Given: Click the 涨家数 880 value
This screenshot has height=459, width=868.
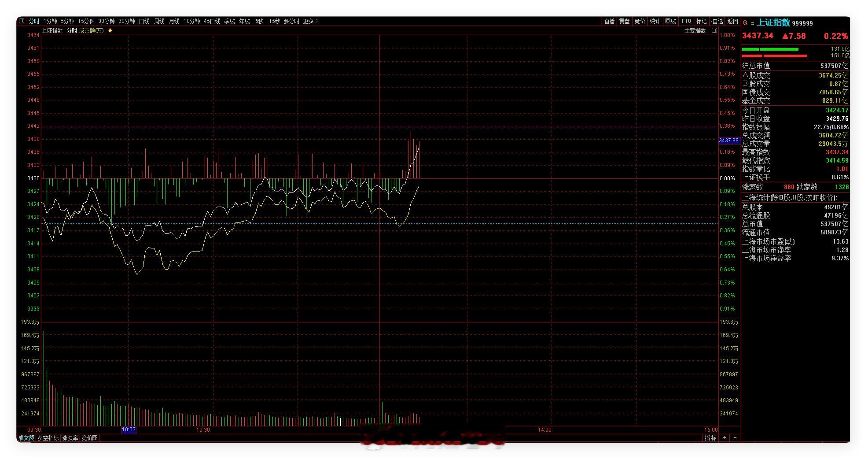Looking at the screenshot, I should [x=789, y=187].
